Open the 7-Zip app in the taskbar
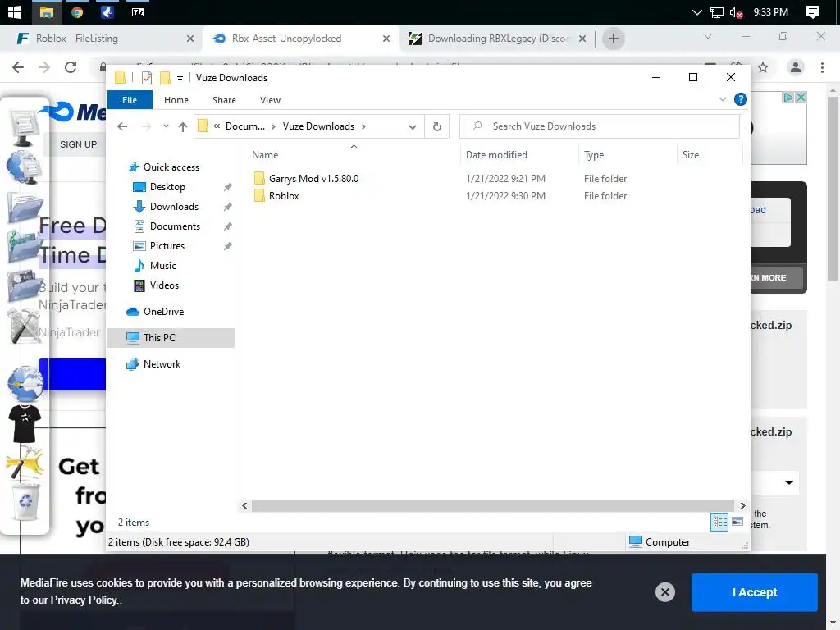This screenshot has width=840, height=630. point(138,11)
